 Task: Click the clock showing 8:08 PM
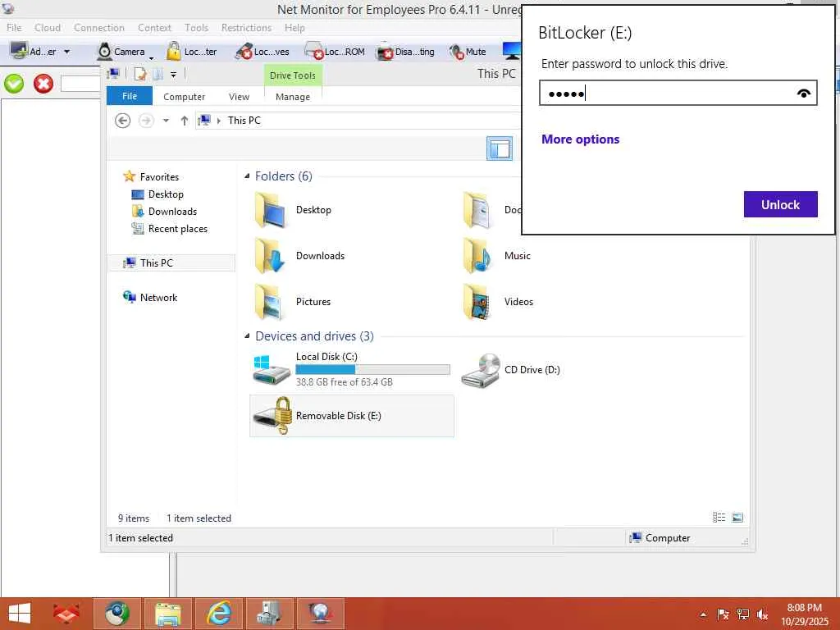[804, 608]
